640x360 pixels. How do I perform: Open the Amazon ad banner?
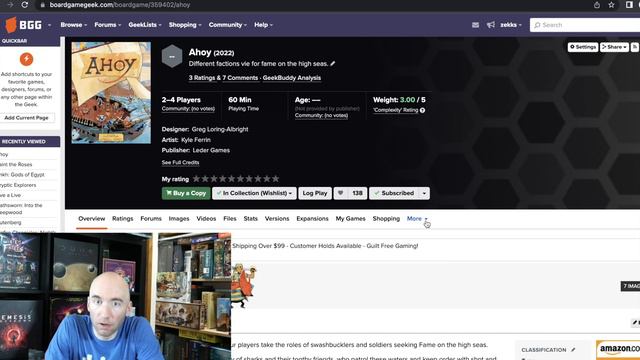point(618,350)
